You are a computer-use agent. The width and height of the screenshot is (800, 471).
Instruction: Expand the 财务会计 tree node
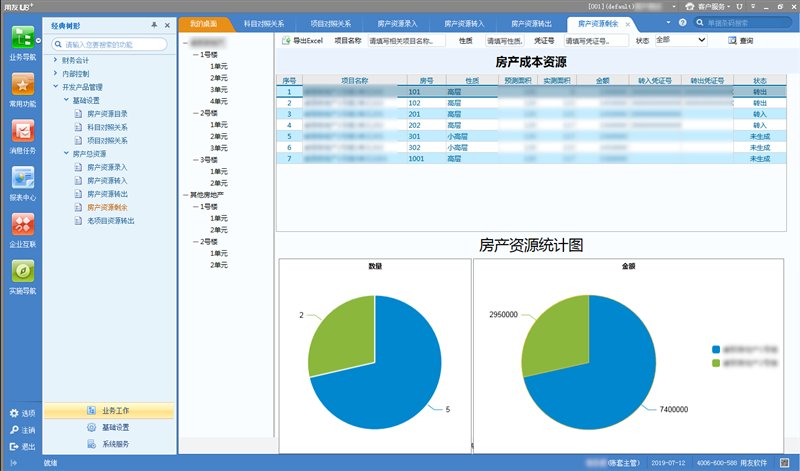pos(56,60)
